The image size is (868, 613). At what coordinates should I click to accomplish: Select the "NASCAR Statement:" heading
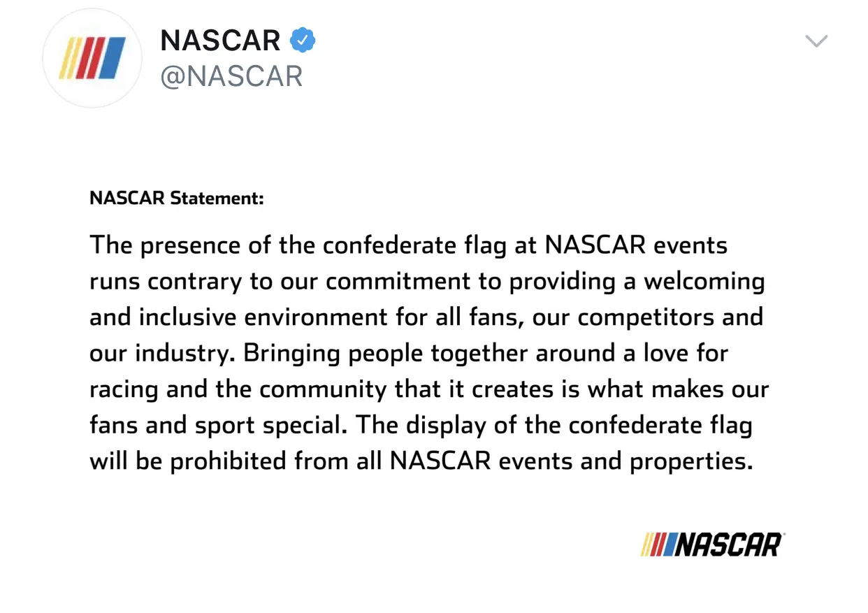coord(177,198)
